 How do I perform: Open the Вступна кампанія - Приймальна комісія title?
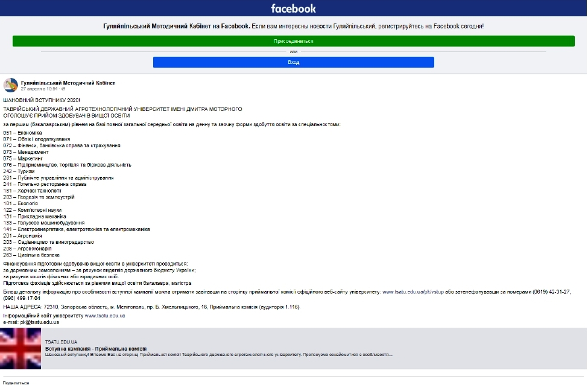[x=96, y=349]
